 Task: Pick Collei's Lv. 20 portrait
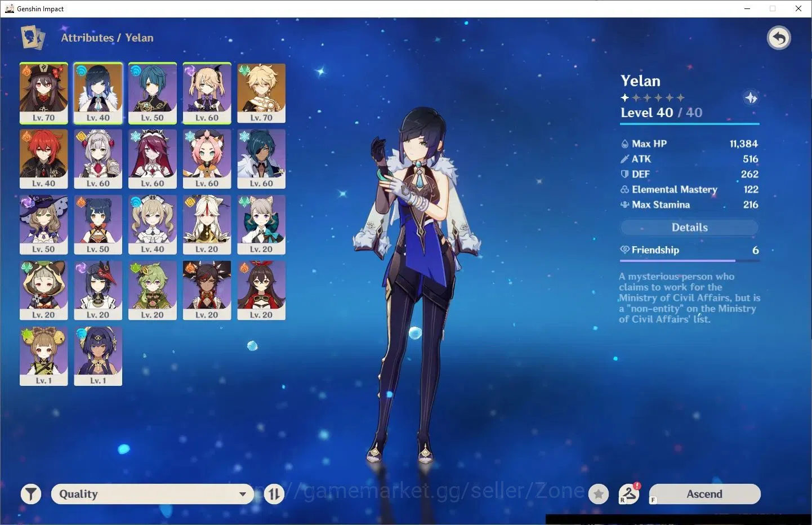coord(153,290)
